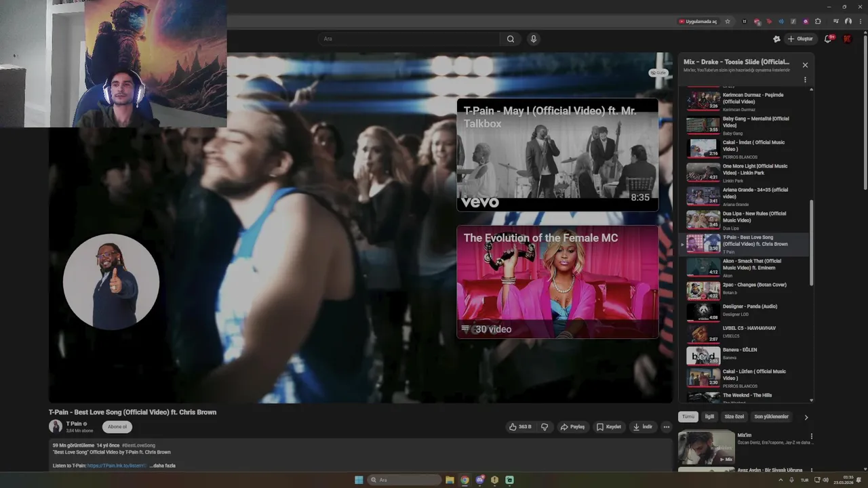Click the Oluştur create button
This screenshot has height=488, width=868.
click(x=800, y=39)
